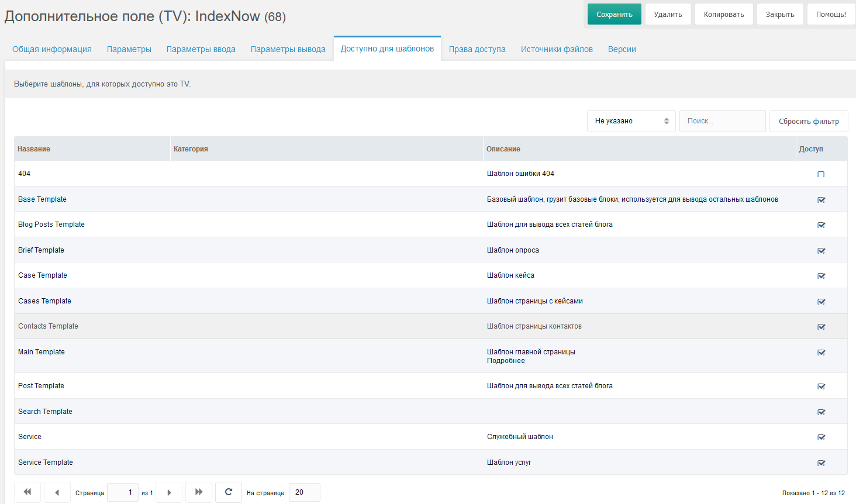Select Blog Posts Template name
The height and width of the screenshot is (504, 856).
[51, 225]
